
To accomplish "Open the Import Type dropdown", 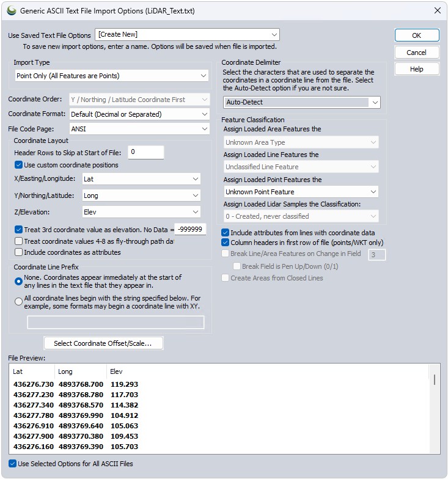I will pos(111,76).
